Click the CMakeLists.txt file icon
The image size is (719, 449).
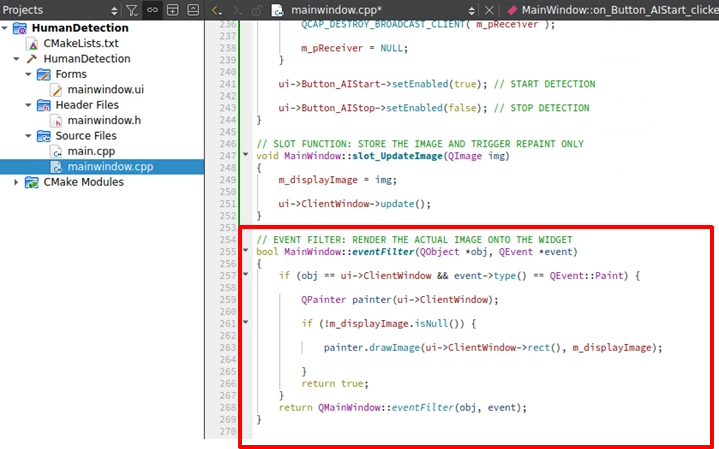(33, 44)
